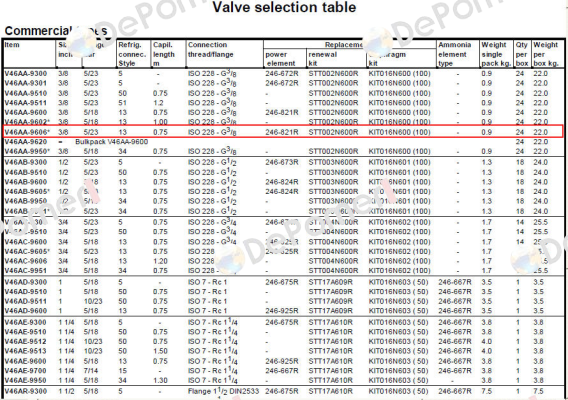Click the Connection thread/flange column header
Viewport: 568px width, 400px height.
click(210, 50)
